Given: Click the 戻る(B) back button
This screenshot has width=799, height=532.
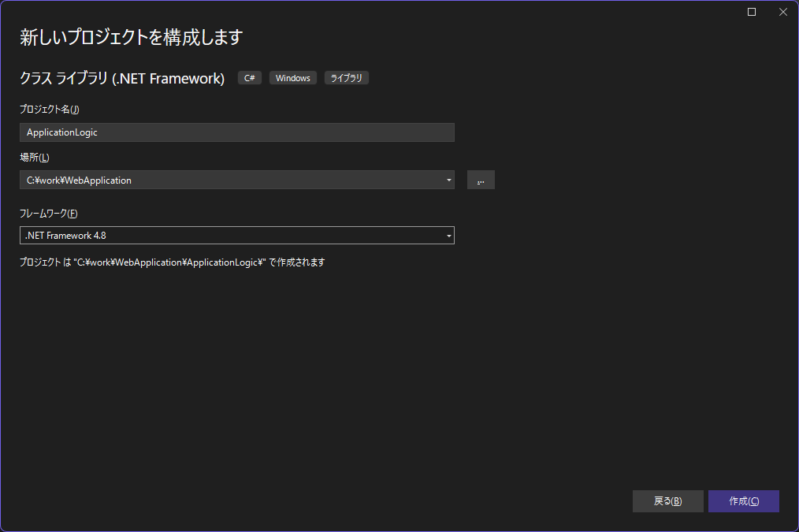Looking at the screenshot, I should click(x=667, y=500).
